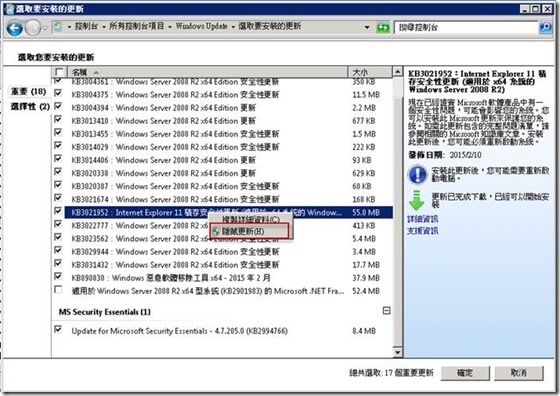This screenshot has height=396, width=560.
Task: Open the 支援資訊 link
Action: tap(422, 231)
